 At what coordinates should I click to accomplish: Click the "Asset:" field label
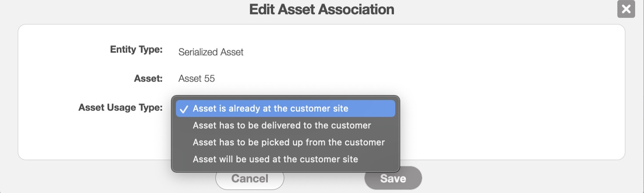pyautogui.click(x=148, y=79)
